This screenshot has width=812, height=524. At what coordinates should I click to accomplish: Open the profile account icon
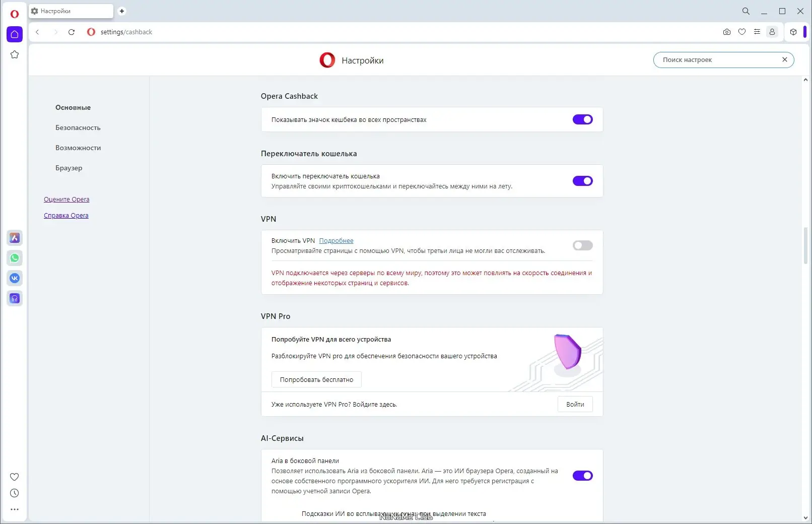(772, 32)
